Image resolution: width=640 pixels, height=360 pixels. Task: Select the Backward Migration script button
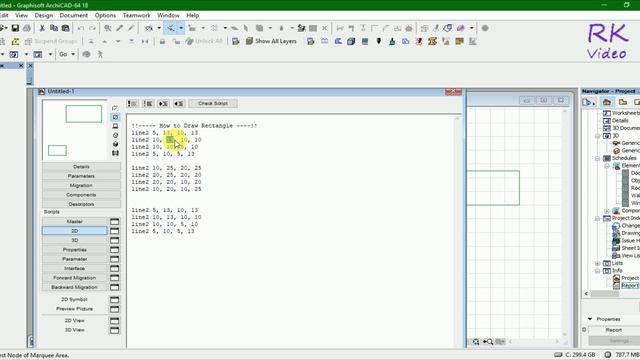(x=75, y=287)
